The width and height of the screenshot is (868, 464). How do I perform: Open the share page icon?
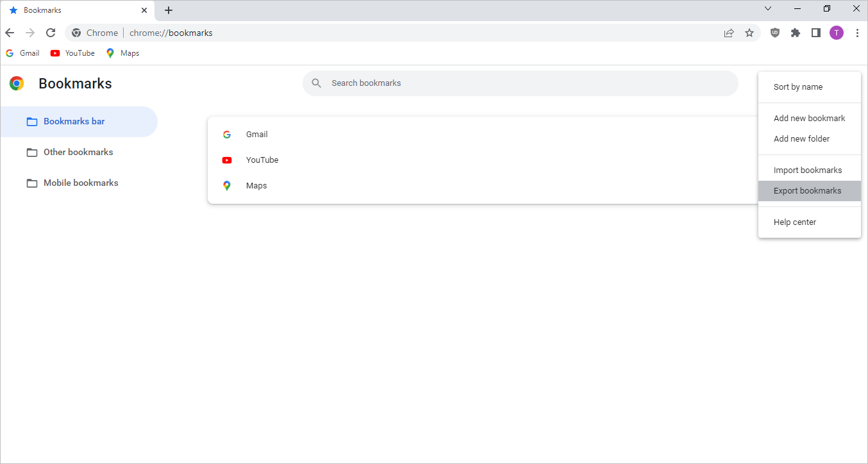tap(729, 33)
